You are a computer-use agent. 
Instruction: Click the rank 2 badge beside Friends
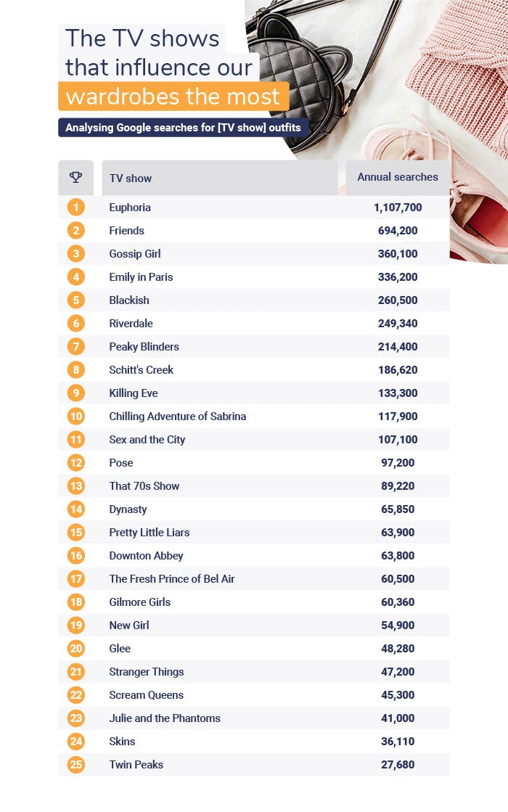coord(76,231)
